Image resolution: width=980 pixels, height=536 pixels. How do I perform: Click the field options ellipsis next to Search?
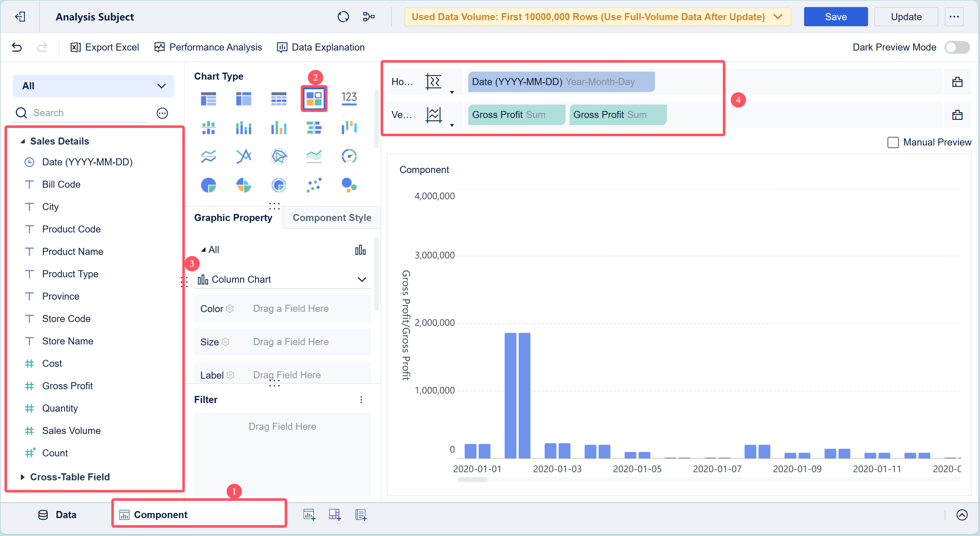[x=162, y=113]
